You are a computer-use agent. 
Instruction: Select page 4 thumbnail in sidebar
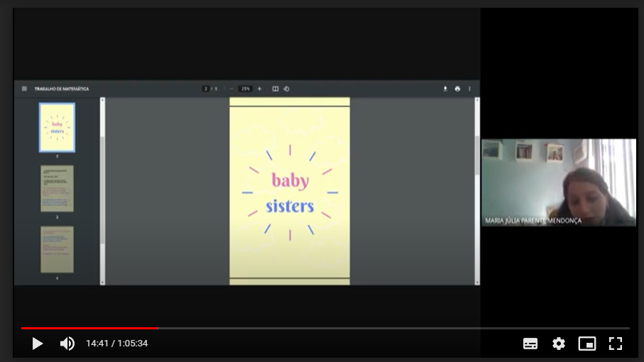57,249
